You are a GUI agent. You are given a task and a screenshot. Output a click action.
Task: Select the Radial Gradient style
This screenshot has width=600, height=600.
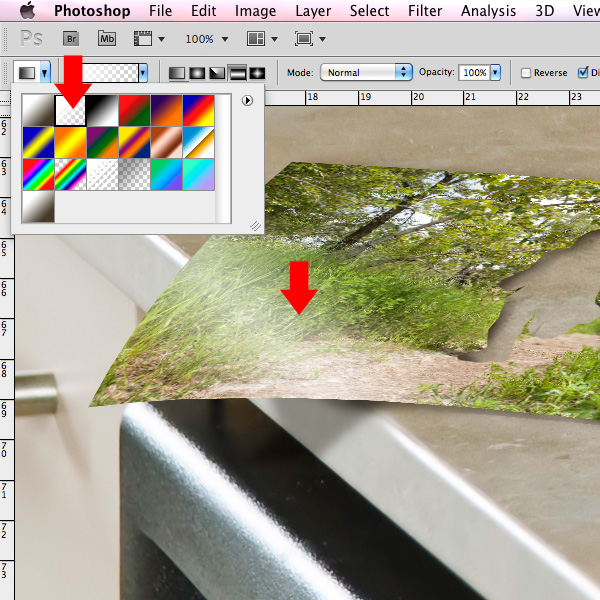coord(197,73)
